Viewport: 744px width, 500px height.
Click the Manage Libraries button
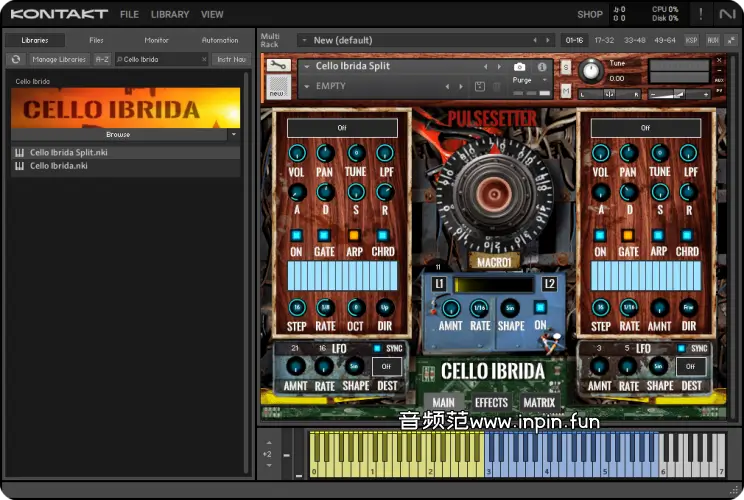tap(59, 59)
